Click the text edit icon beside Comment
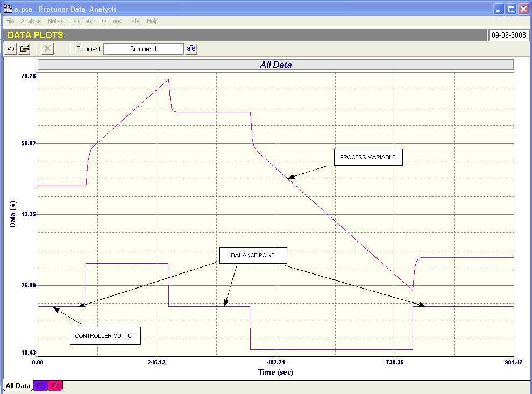The height and width of the screenshot is (394, 532). point(191,49)
